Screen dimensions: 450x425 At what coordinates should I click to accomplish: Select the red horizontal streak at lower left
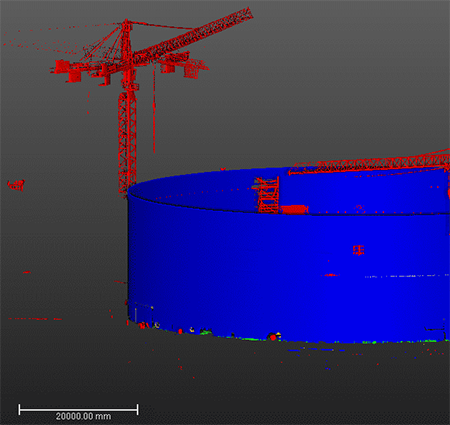click(x=35, y=319)
